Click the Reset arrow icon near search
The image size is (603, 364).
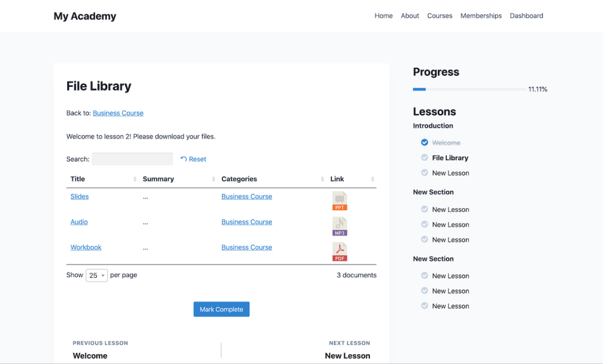coord(184,159)
